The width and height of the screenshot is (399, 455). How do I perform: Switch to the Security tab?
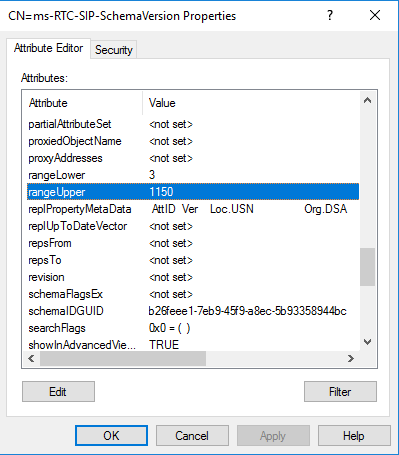point(114,50)
